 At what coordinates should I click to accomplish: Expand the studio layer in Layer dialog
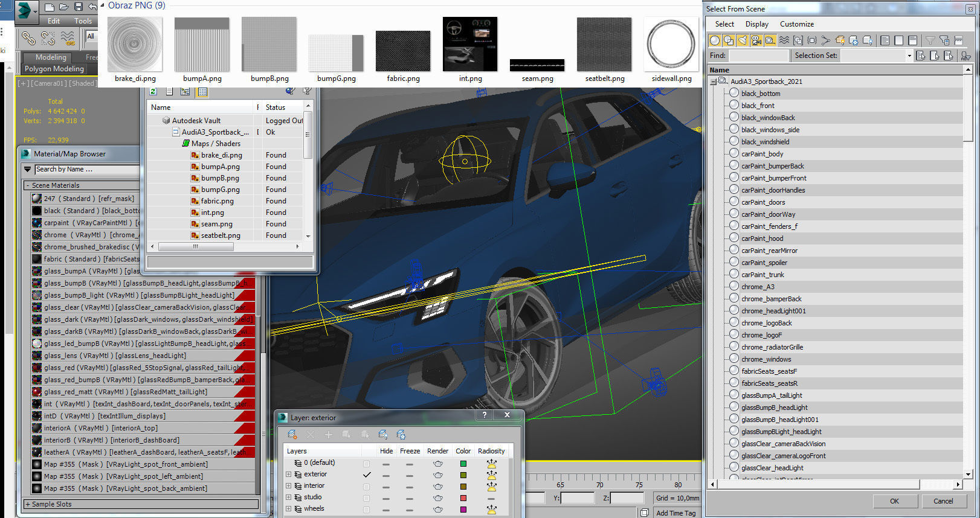[289, 497]
